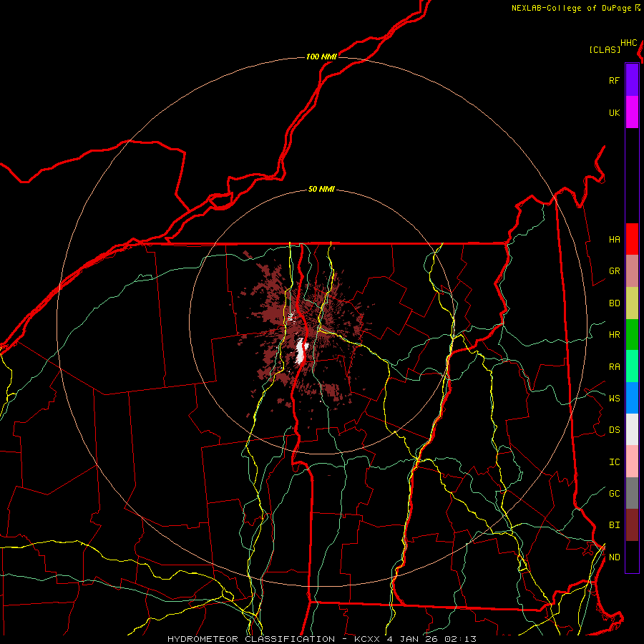644x644 pixels.
Task: Click the 'HHC' product label
Action: [x=629, y=43]
